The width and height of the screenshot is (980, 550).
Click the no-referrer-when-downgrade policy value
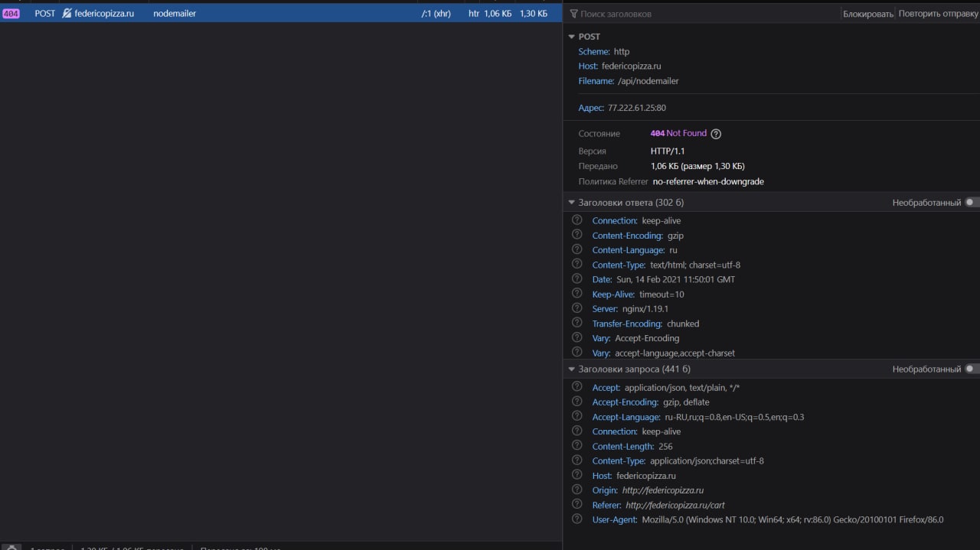[x=708, y=181]
